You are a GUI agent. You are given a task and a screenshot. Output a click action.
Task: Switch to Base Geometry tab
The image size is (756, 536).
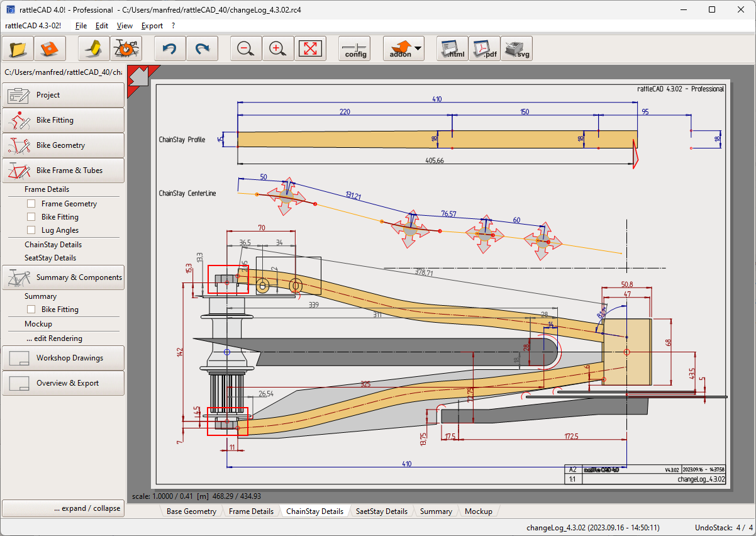click(x=191, y=511)
